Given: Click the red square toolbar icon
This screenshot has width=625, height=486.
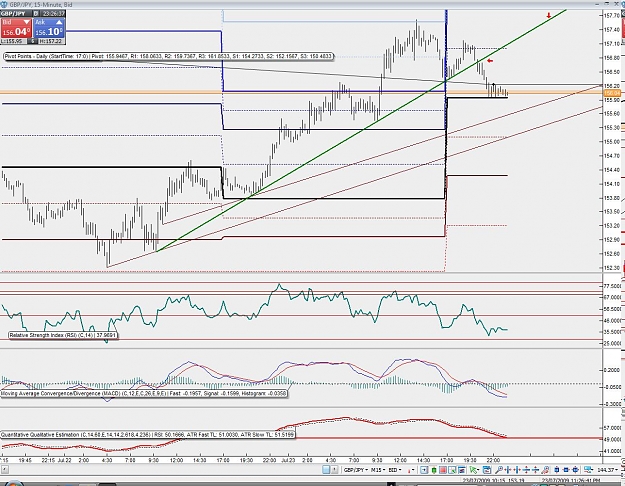Looking at the screenshot, I should click(x=443, y=470).
